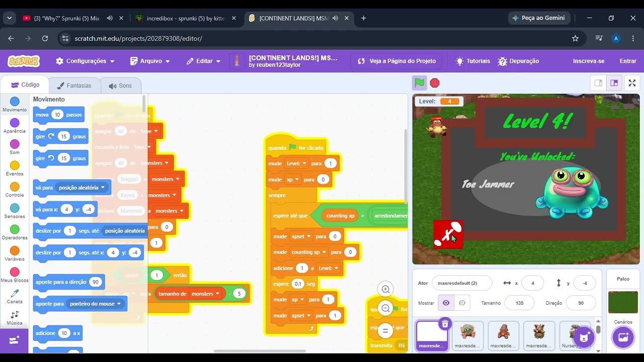Click the Inscreva-se link

pyautogui.click(x=589, y=61)
